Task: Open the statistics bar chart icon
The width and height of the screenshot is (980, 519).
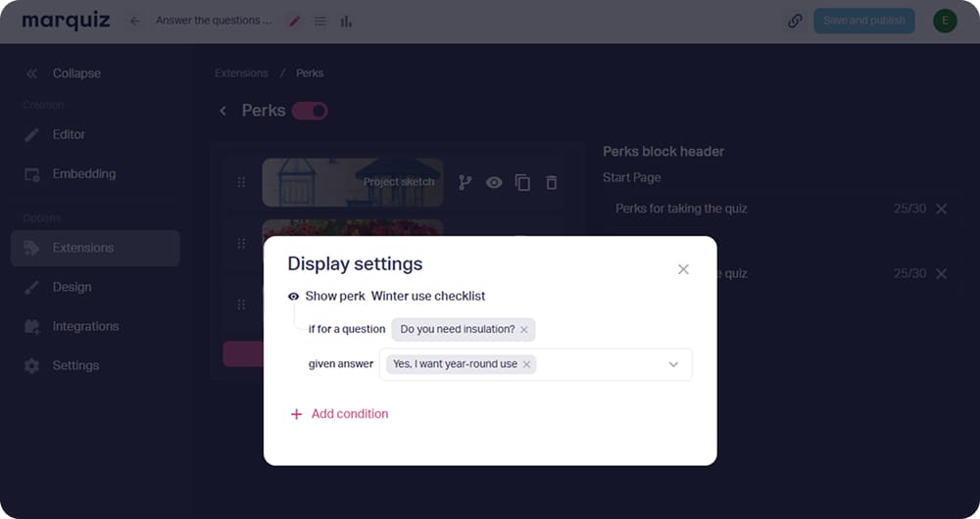Action: (x=346, y=22)
